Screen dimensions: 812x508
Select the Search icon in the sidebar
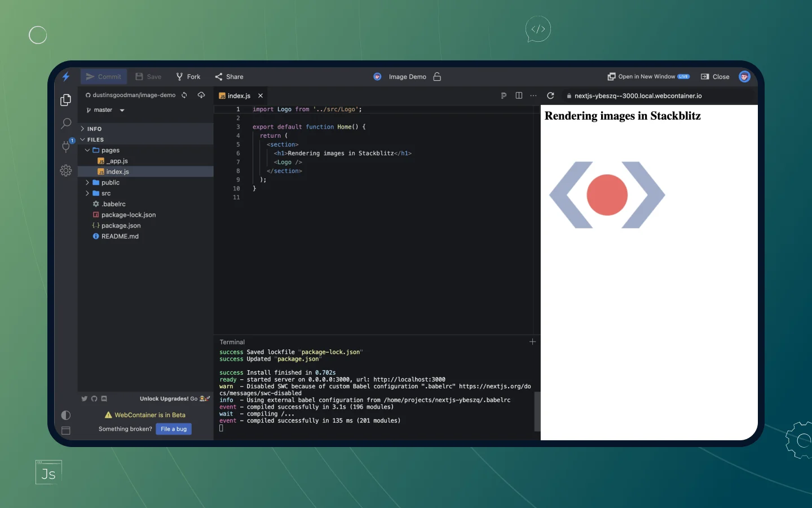(65, 124)
